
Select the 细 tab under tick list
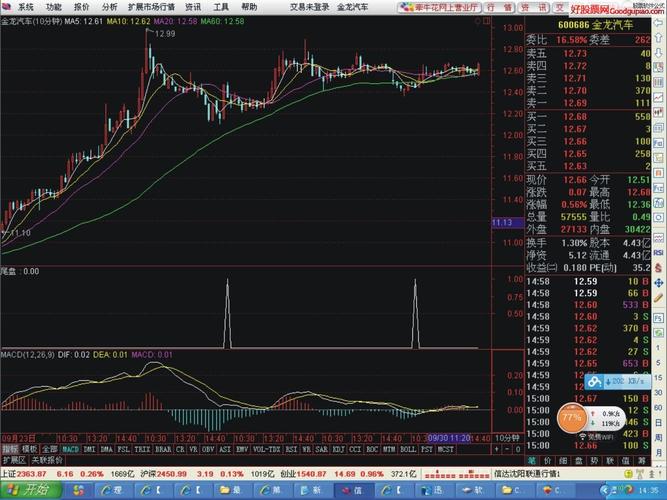click(563, 460)
